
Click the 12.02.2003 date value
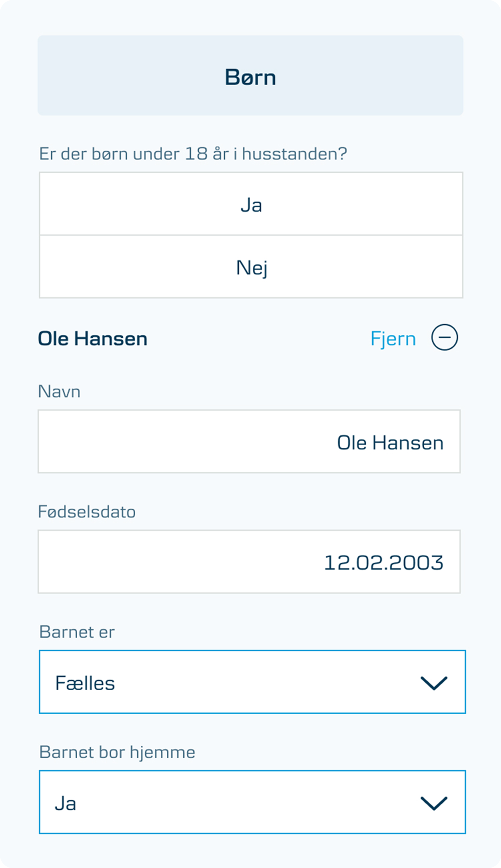pyautogui.click(x=383, y=563)
